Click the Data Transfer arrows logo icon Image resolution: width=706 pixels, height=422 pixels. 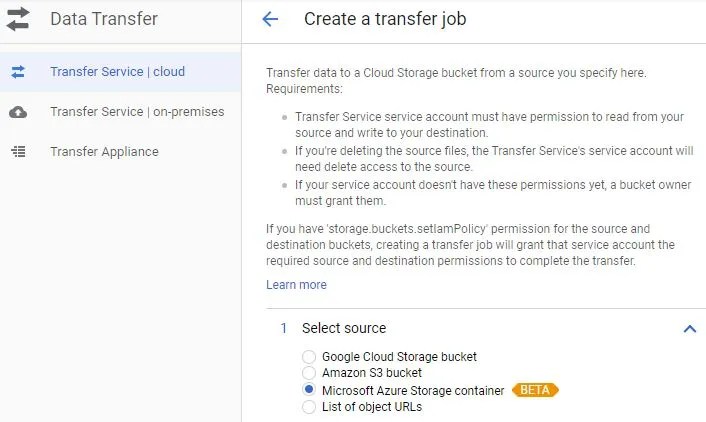18,19
